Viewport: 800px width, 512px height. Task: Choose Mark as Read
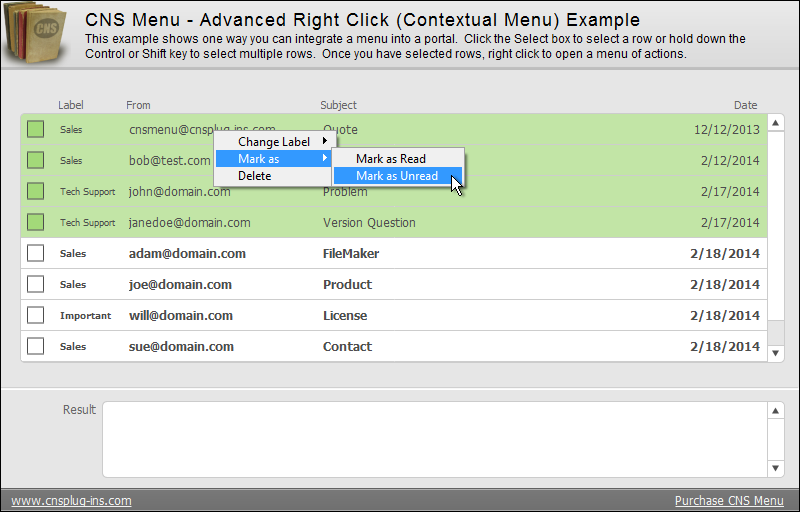point(398,159)
